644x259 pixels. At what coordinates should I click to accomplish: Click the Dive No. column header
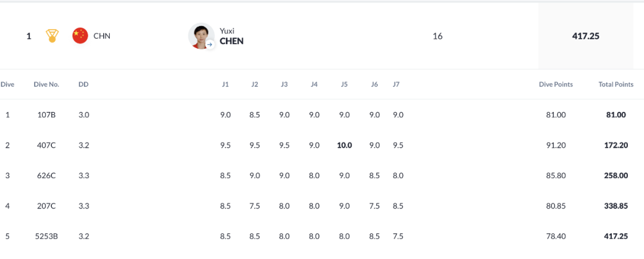point(47,85)
